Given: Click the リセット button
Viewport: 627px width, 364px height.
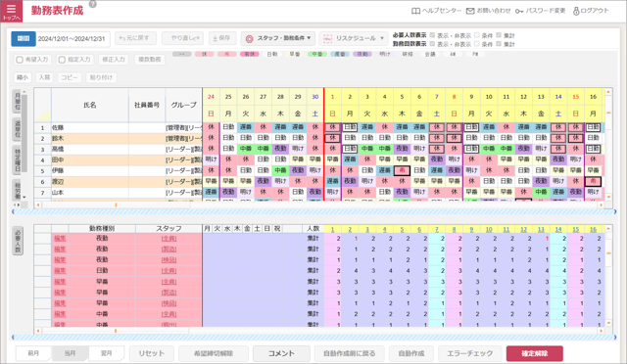Looking at the screenshot, I should (152, 353).
